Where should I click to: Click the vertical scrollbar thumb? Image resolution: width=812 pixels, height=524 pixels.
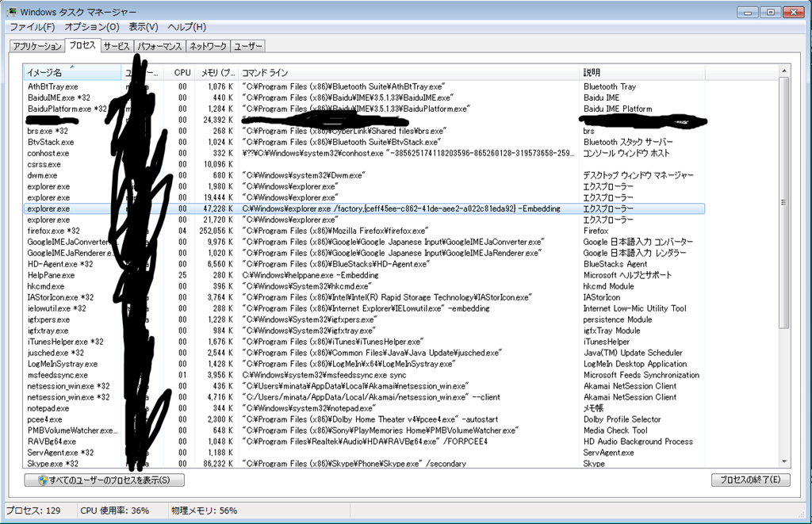(784, 202)
